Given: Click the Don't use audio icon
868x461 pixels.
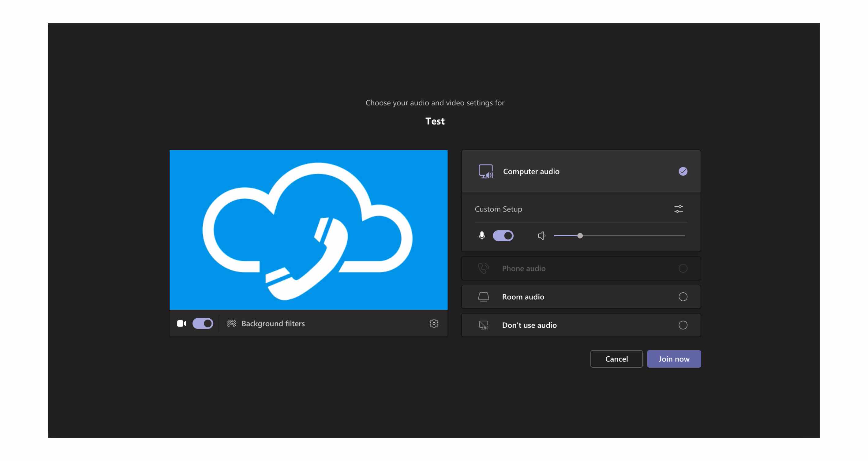Looking at the screenshot, I should tap(484, 325).
